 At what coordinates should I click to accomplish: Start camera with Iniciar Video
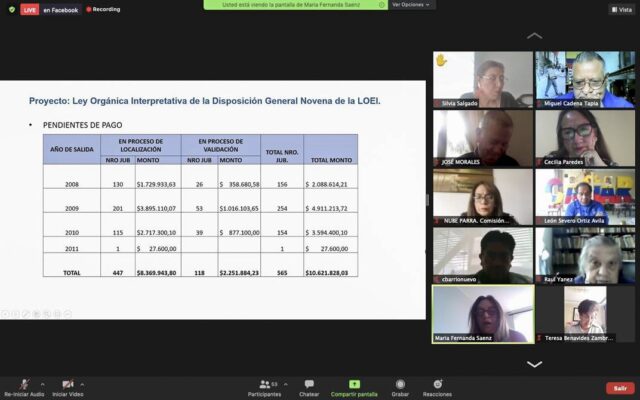coord(68,384)
